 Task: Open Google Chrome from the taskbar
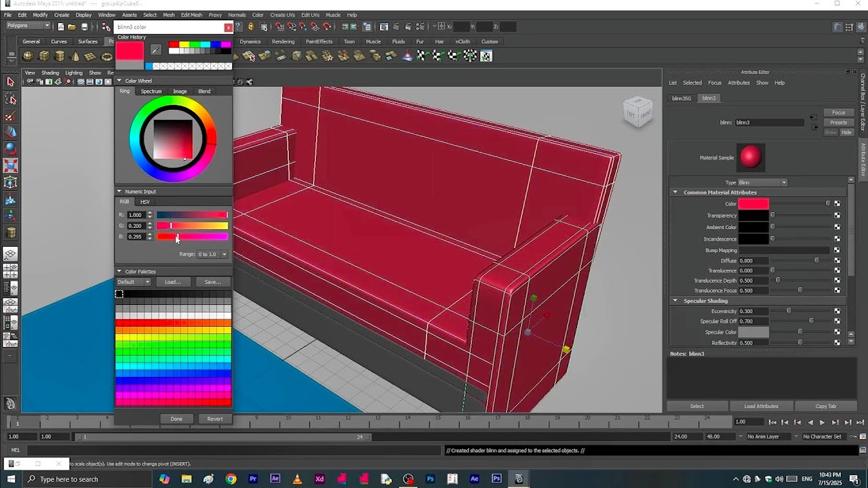(231, 479)
